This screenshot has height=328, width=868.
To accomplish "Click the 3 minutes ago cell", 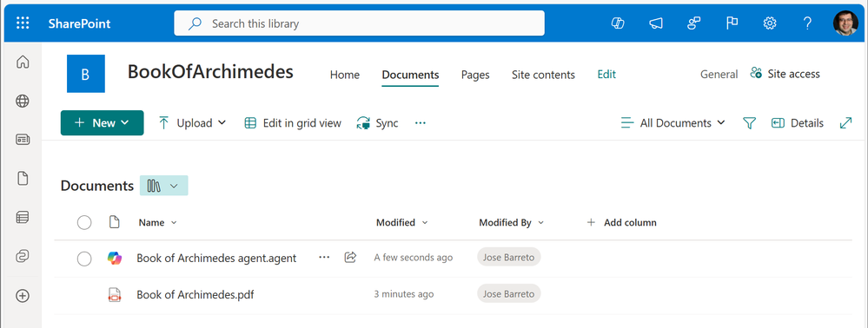I will pos(403,293).
